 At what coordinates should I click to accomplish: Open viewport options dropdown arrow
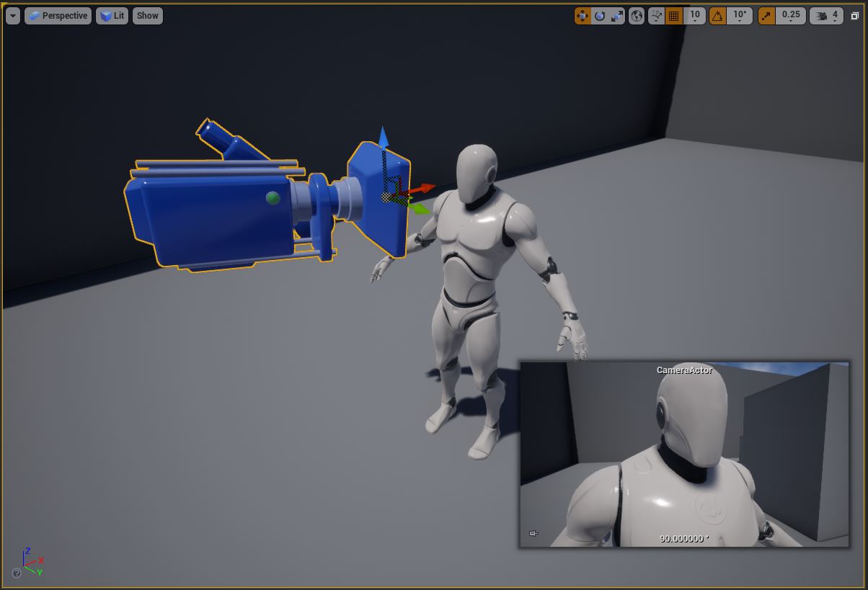coord(12,16)
